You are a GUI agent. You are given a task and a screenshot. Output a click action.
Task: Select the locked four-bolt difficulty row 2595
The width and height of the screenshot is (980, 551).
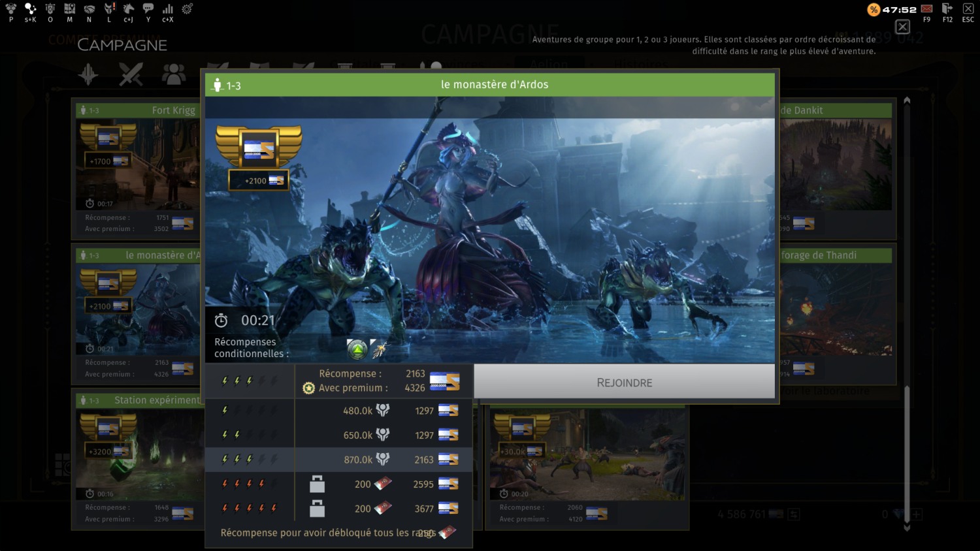pyautogui.click(x=338, y=484)
